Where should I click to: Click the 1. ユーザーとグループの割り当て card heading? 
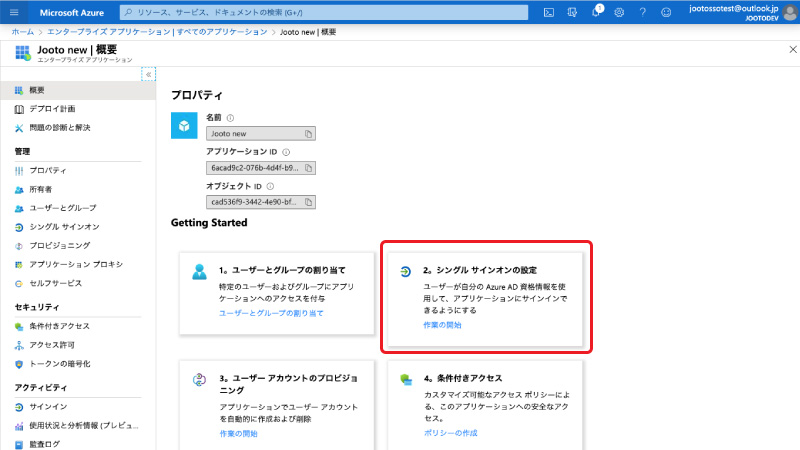click(282, 270)
